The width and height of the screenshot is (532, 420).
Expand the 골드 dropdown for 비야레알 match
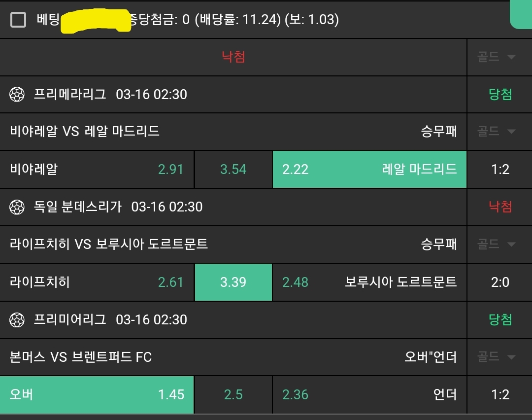point(496,132)
